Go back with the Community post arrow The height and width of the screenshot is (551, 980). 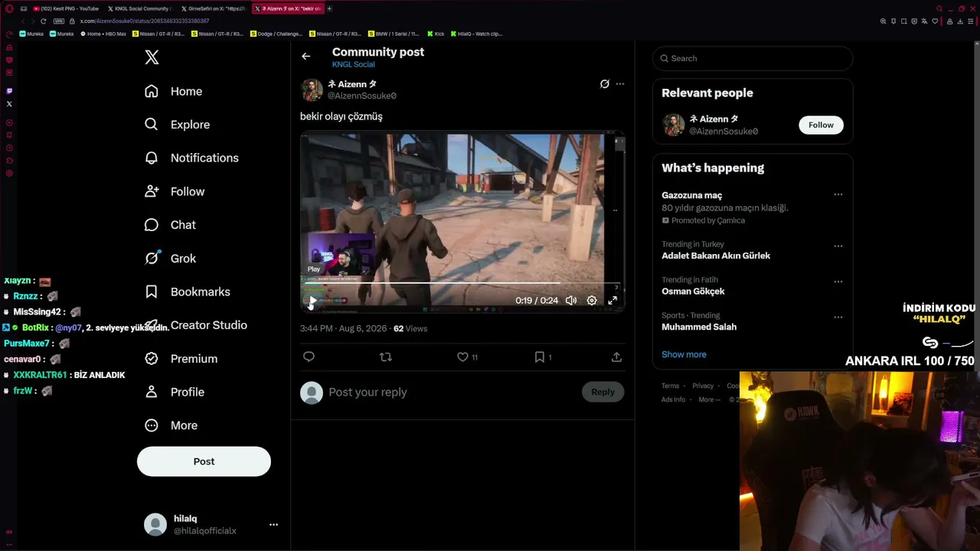click(x=305, y=56)
